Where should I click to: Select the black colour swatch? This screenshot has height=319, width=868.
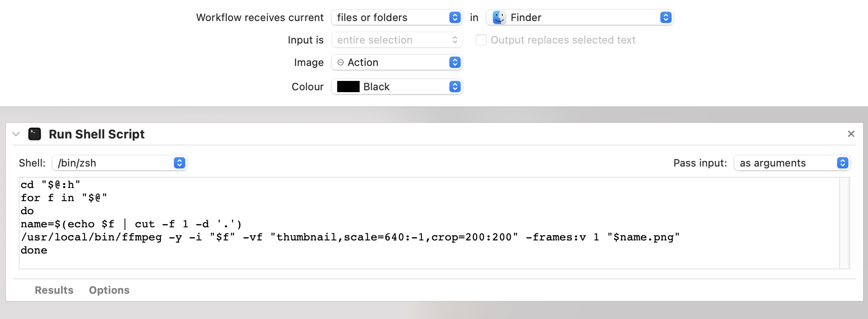coord(348,87)
